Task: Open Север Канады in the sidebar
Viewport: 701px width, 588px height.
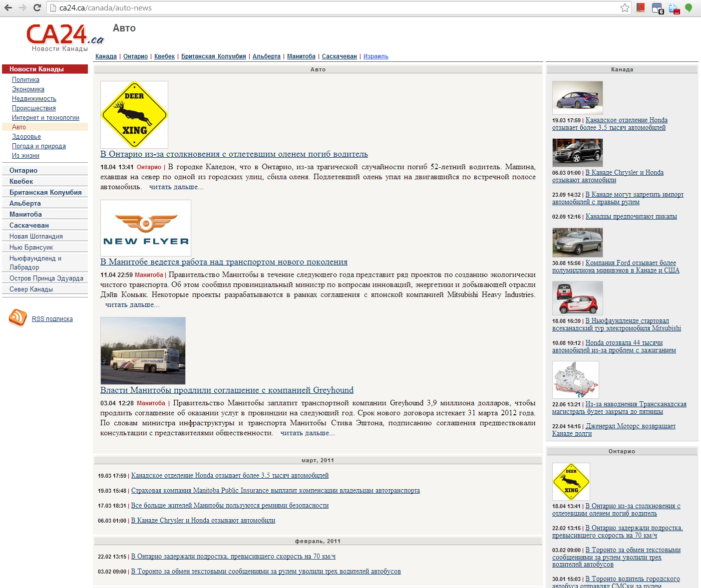Action: click(31, 289)
